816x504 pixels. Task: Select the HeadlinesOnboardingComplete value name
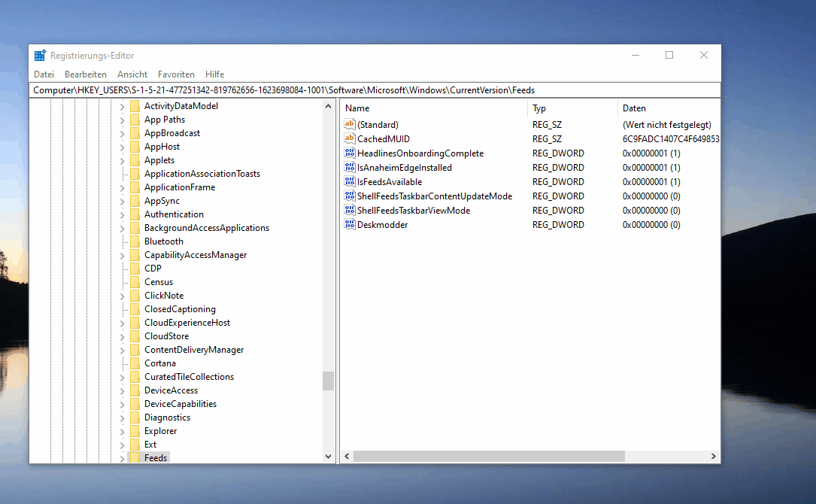click(x=420, y=153)
